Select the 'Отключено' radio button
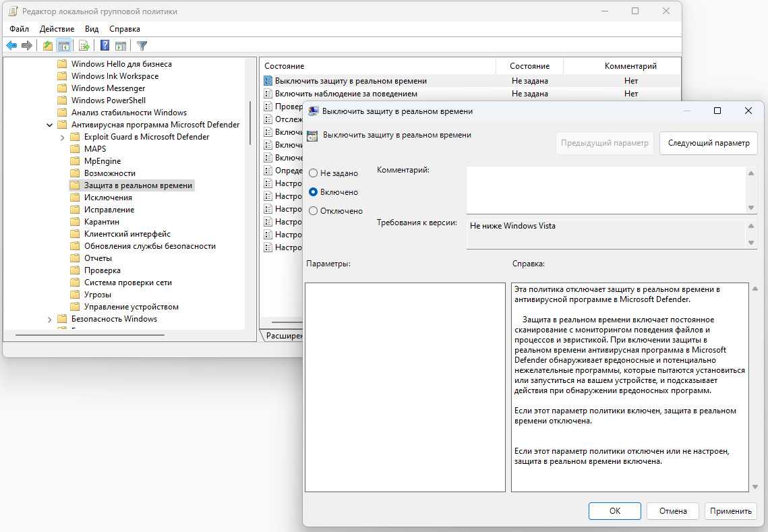The width and height of the screenshot is (768, 532). [x=314, y=211]
